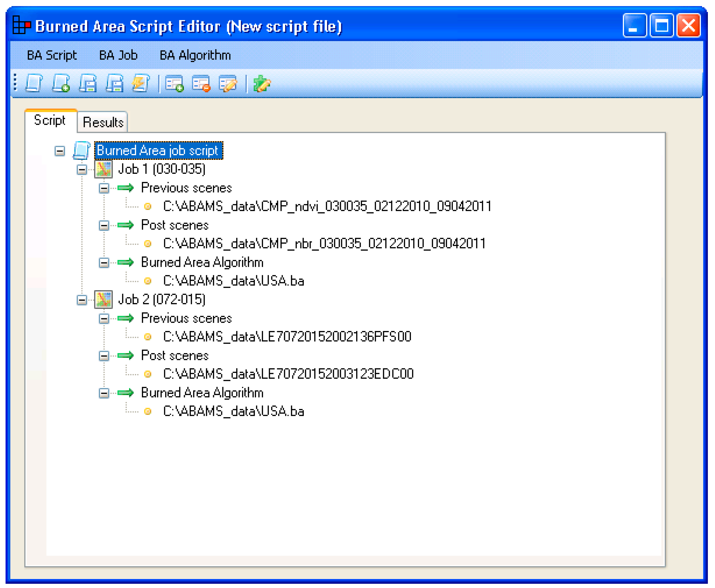Click the blank new script toolbar icon

34,83
